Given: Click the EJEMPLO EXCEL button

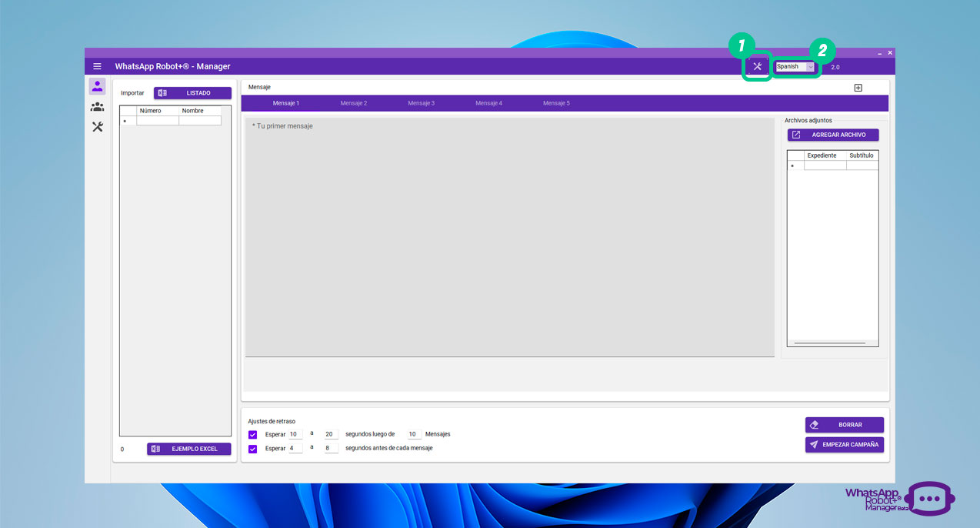Looking at the screenshot, I should pyautogui.click(x=189, y=449).
